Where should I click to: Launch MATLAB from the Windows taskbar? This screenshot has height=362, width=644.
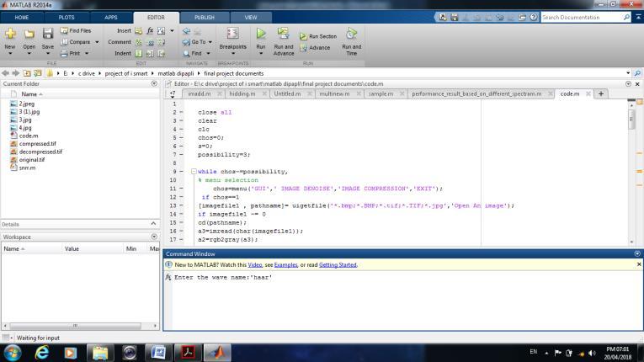pos(217,352)
